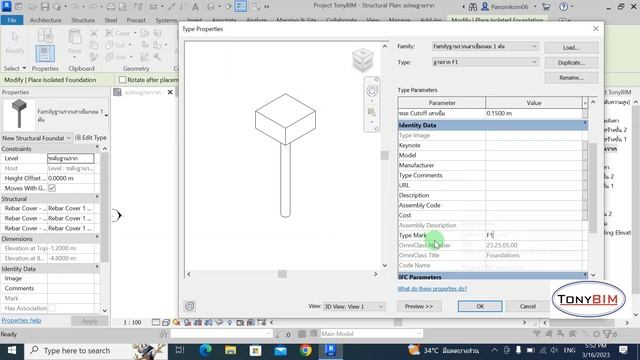Open the View dropdown set to 3D View: View 1
The width and height of the screenshot is (640, 360).
tap(353, 307)
